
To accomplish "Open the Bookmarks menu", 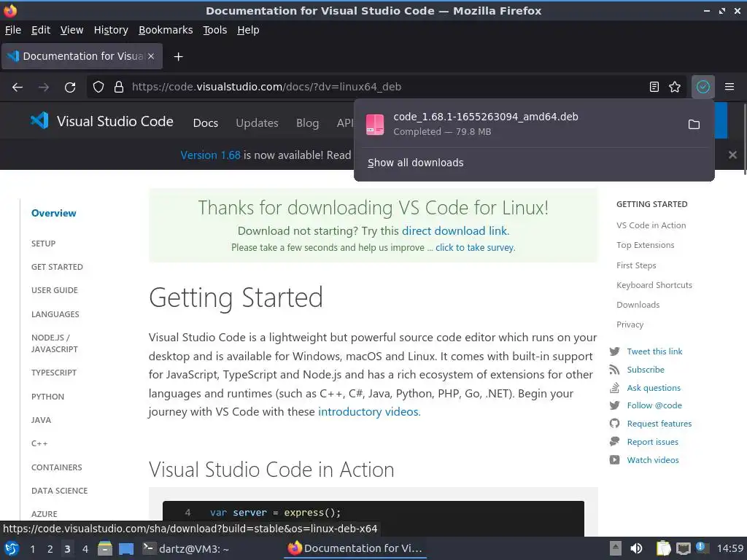I will 166,30.
